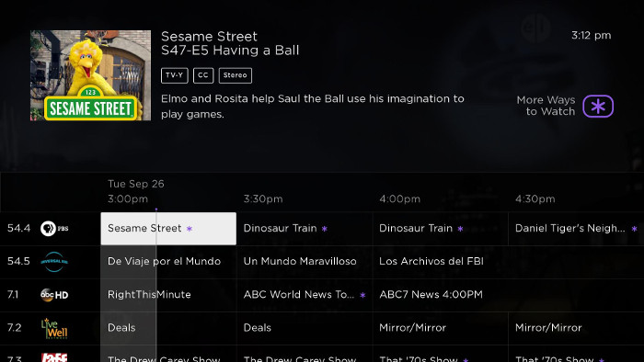Select Mirror/Mirror at 4:00pm
This screenshot has width=644, height=362.
[x=441, y=328]
